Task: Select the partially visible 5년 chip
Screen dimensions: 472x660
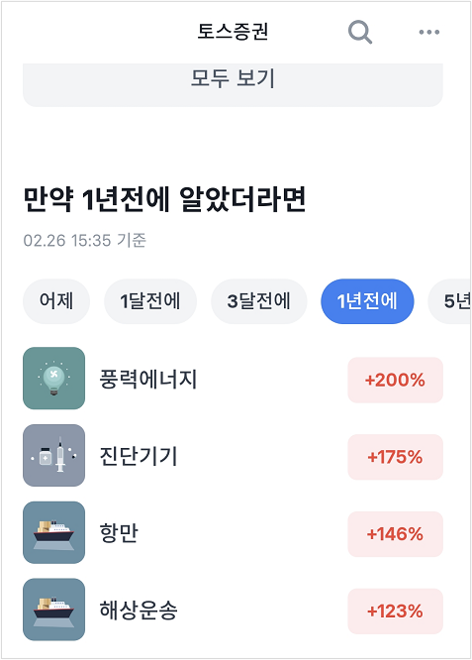Action: 450,301
